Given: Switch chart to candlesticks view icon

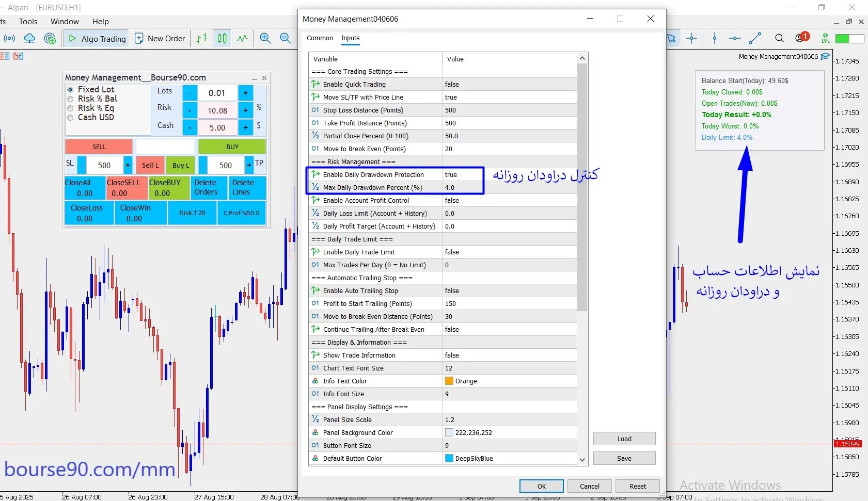Looking at the screenshot, I should pos(222,38).
